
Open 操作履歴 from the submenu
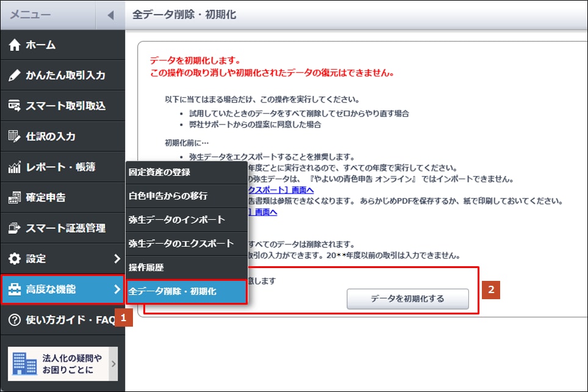tap(146, 267)
